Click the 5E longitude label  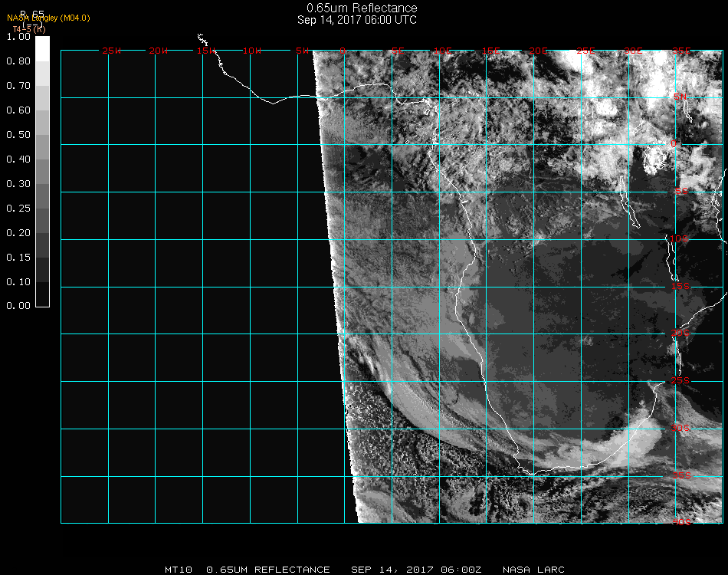(x=398, y=51)
